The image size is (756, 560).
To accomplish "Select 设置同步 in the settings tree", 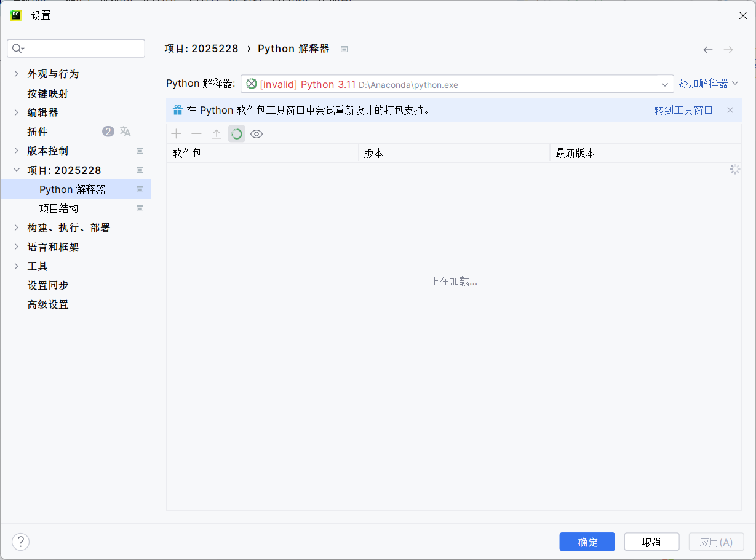I will click(48, 285).
